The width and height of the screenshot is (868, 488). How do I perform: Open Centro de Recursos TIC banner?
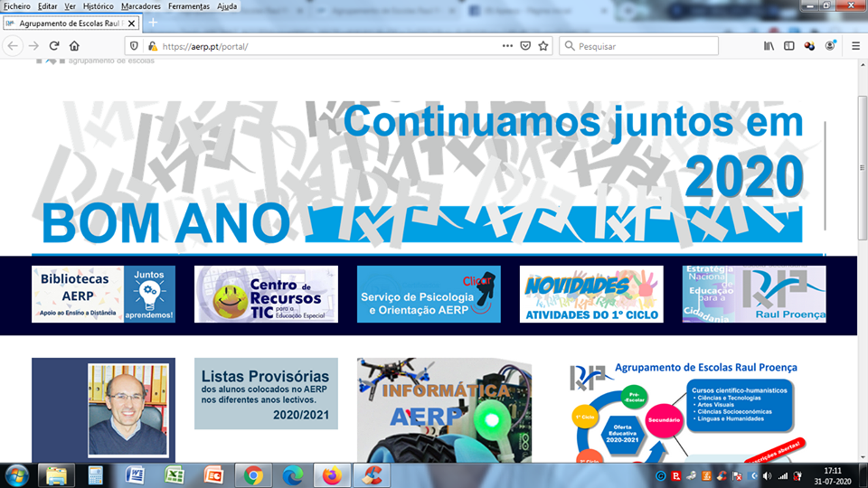coord(266,295)
